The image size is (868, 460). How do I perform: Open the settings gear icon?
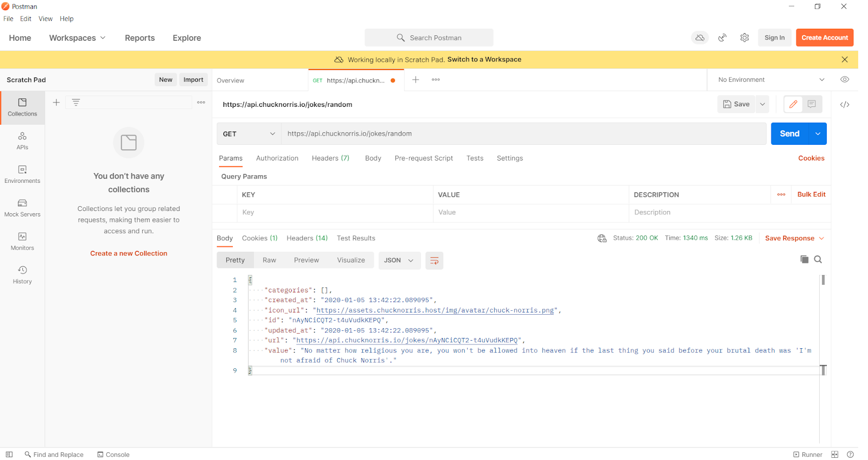tap(744, 38)
